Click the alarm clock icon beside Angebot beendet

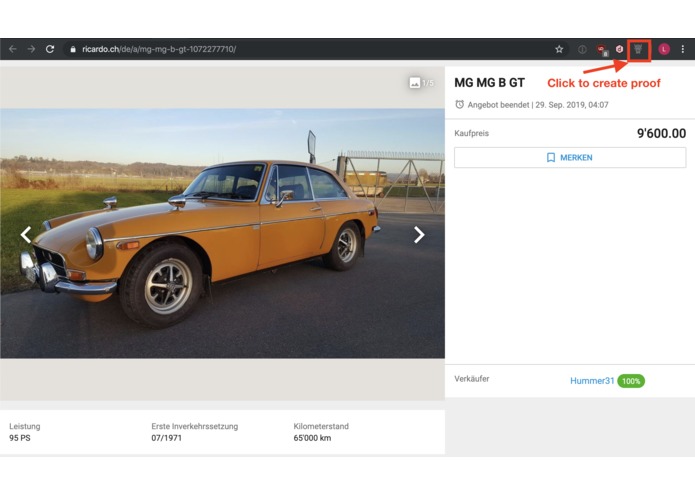[x=460, y=105]
